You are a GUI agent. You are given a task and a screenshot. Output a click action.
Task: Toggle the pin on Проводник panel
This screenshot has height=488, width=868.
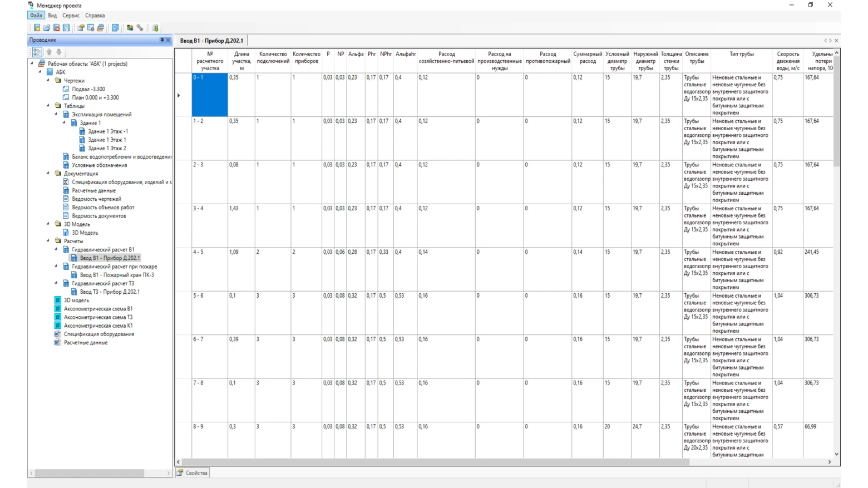tap(162, 40)
